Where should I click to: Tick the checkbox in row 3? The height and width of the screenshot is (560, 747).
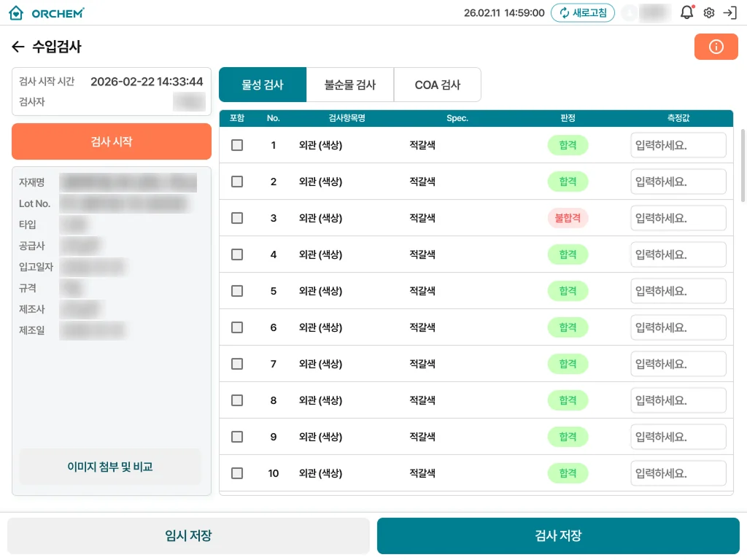237,218
